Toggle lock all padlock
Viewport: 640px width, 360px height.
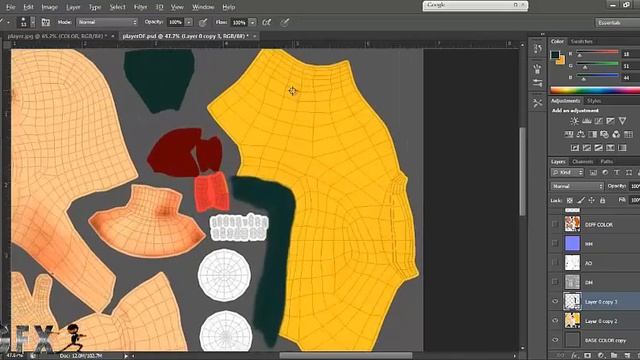(x=602, y=200)
